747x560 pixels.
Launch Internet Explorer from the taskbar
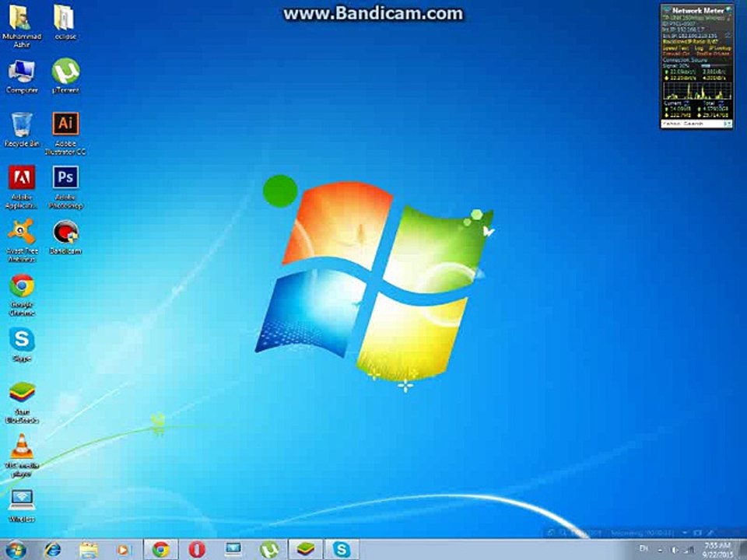click(x=52, y=550)
